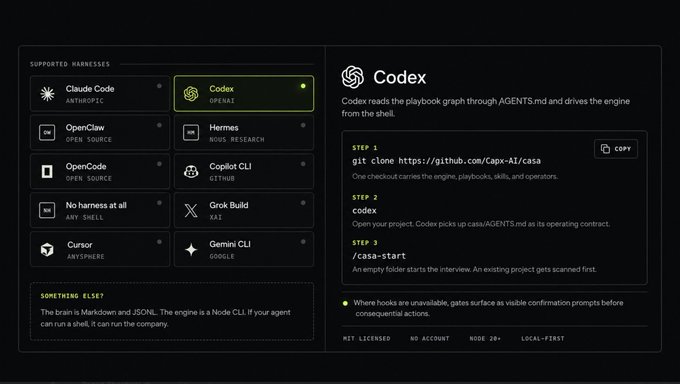Click the 'One checkout carries the engine' text

point(455,177)
